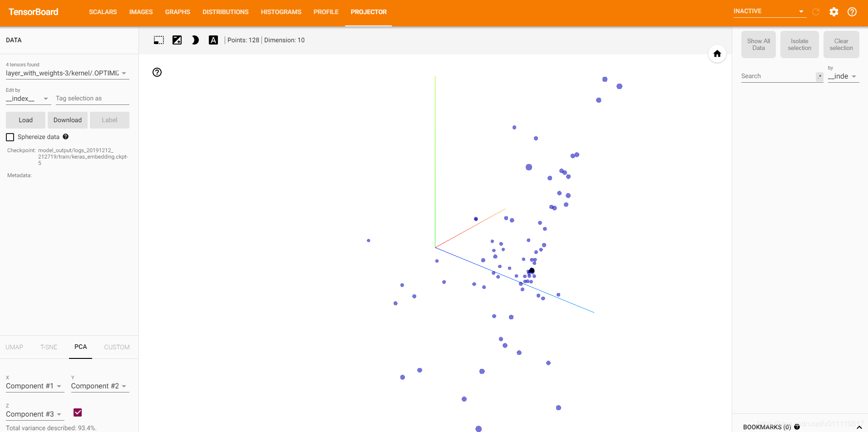Screen dimensions: 868x432
Task: Switch to the GRAPHS tab
Action: [178, 12]
